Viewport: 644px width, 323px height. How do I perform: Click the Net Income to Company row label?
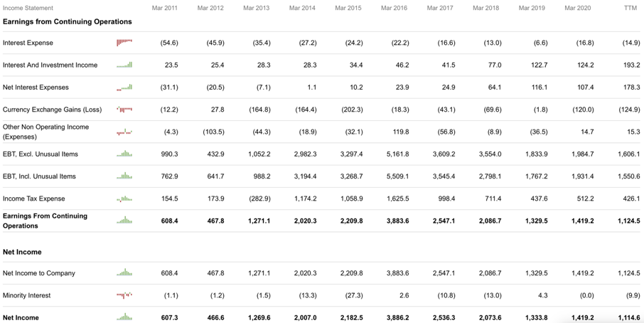click(39, 273)
